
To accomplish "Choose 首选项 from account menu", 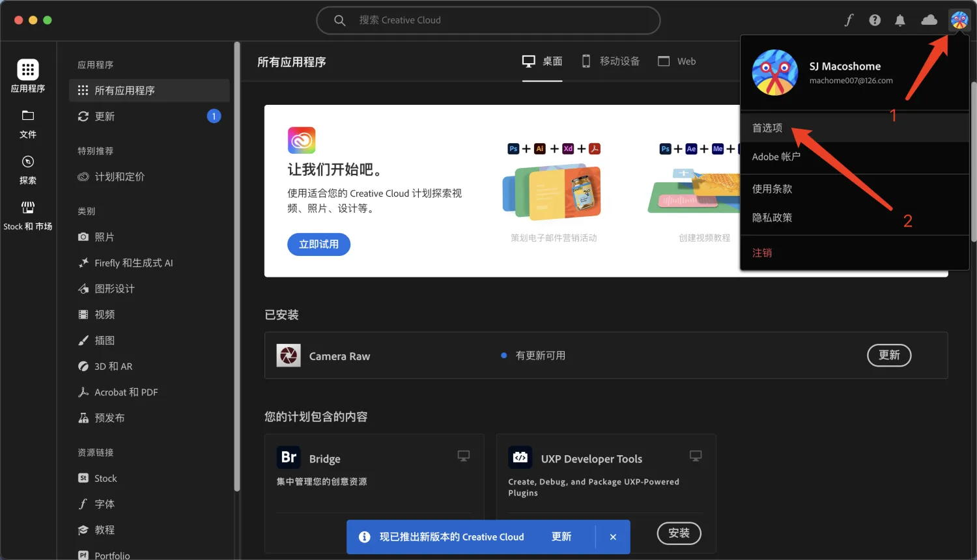I will coord(855,128).
